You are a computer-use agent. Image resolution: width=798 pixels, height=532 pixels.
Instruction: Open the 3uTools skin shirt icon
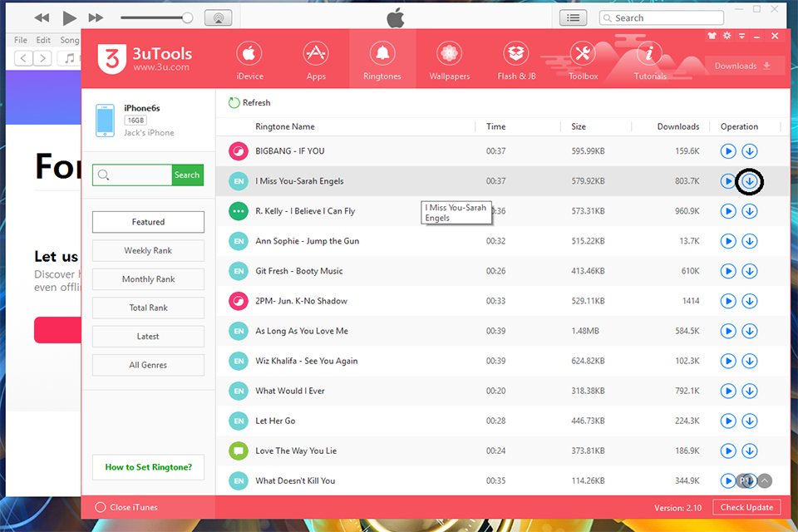coord(712,36)
